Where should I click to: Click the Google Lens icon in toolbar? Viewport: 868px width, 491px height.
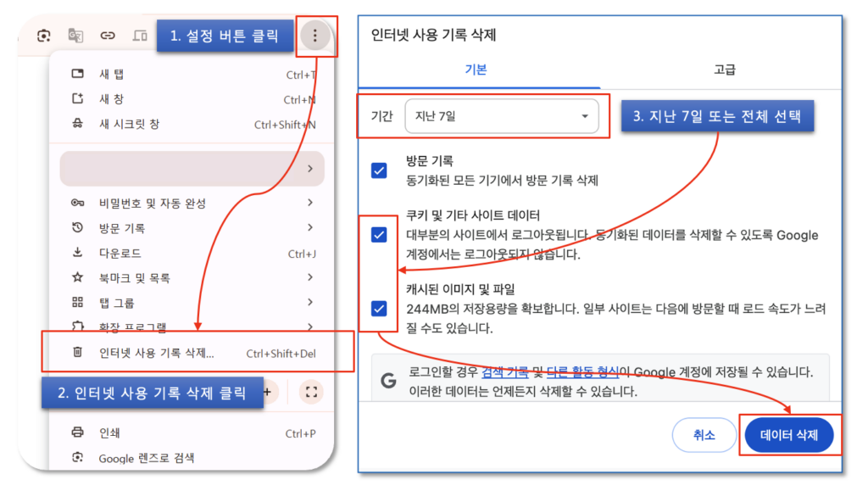[44, 36]
